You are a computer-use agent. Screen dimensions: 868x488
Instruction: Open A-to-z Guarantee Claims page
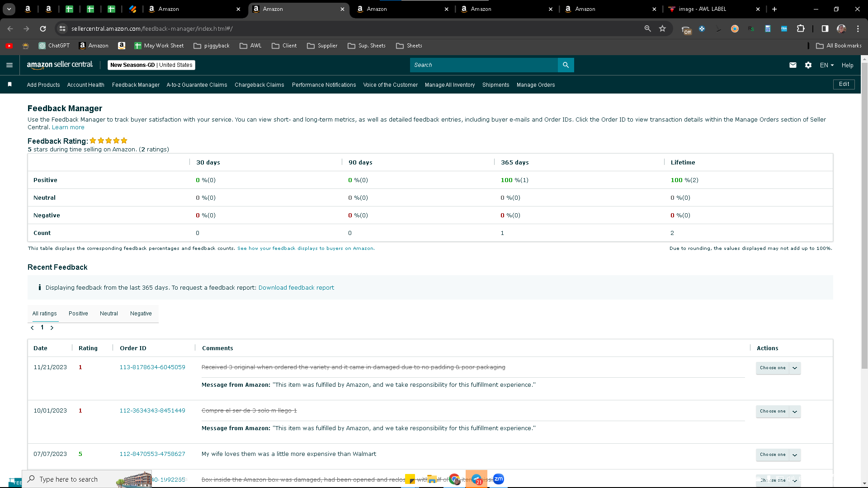click(197, 85)
